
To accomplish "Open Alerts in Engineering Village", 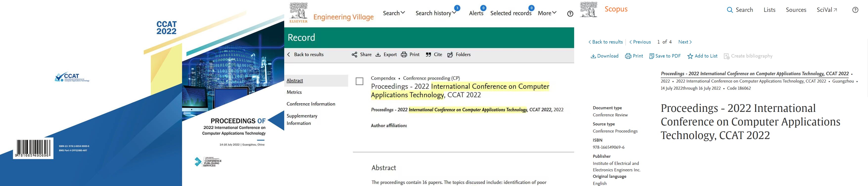I will point(476,13).
